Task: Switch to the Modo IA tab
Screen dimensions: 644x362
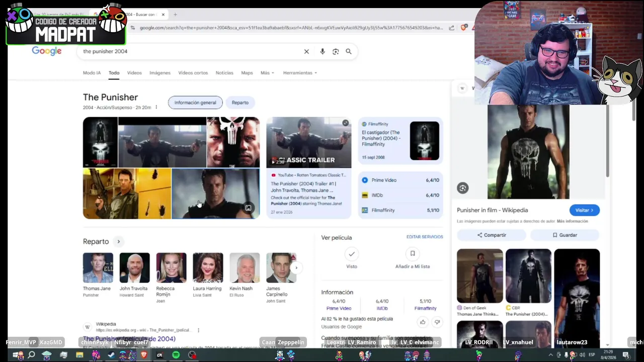Action: coord(92,73)
